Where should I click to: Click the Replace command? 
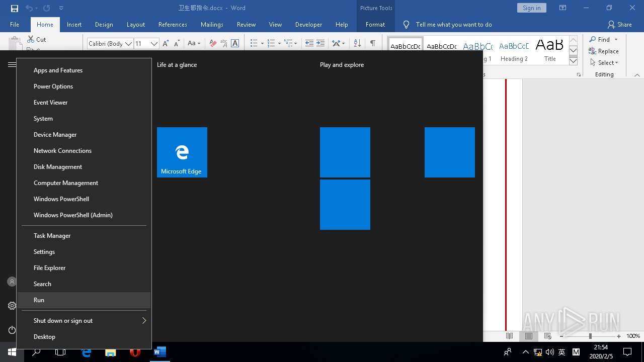tap(604, 51)
